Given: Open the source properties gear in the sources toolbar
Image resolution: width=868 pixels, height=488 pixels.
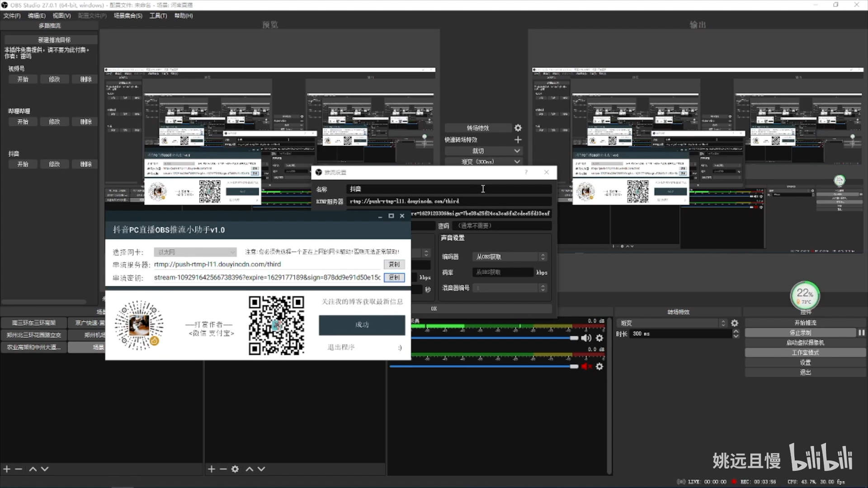Looking at the screenshot, I should pyautogui.click(x=235, y=469).
